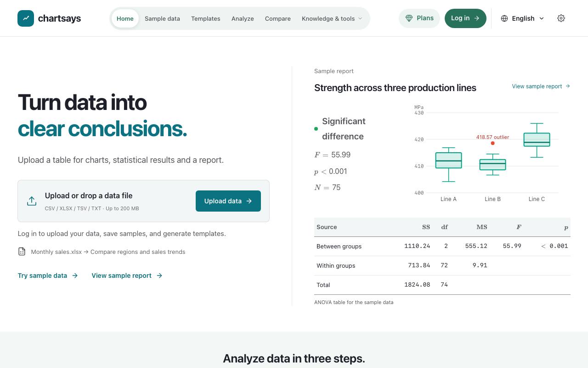This screenshot has width=588, height=368.
Task: Click the '418.57 outlier' label
Action: pos(492,137)
